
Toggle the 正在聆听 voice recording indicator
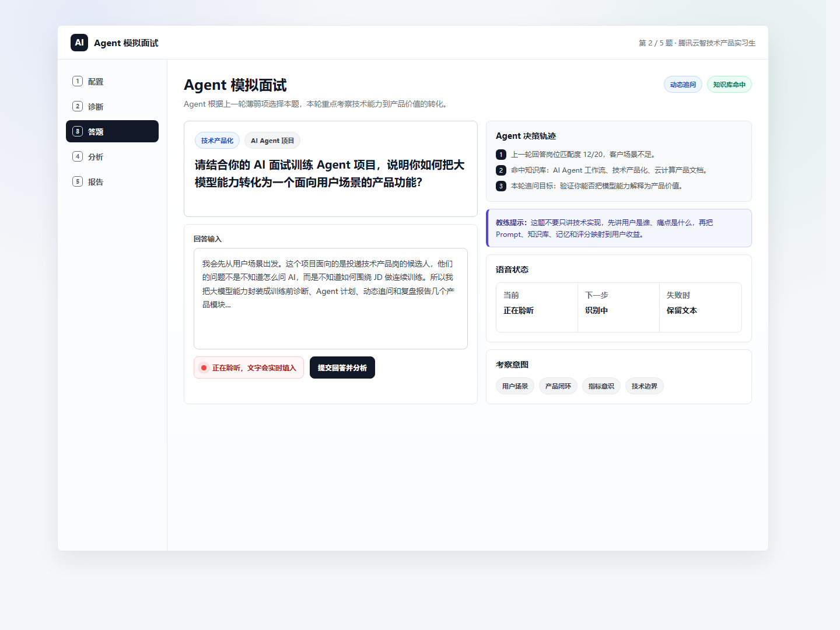coord(249,367)
